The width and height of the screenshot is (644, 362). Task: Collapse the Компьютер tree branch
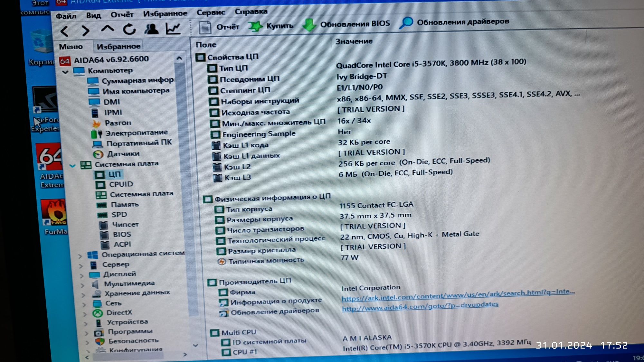click(x=65, y=71)
